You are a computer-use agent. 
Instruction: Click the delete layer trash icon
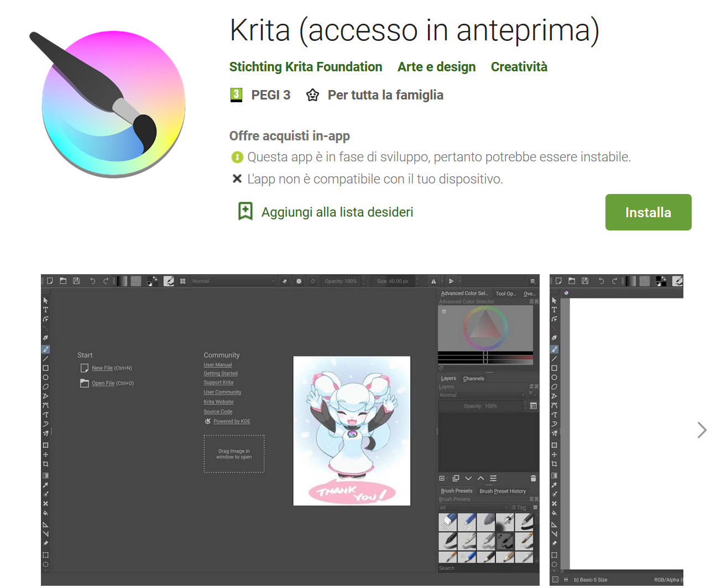click(x=533, y=479)
